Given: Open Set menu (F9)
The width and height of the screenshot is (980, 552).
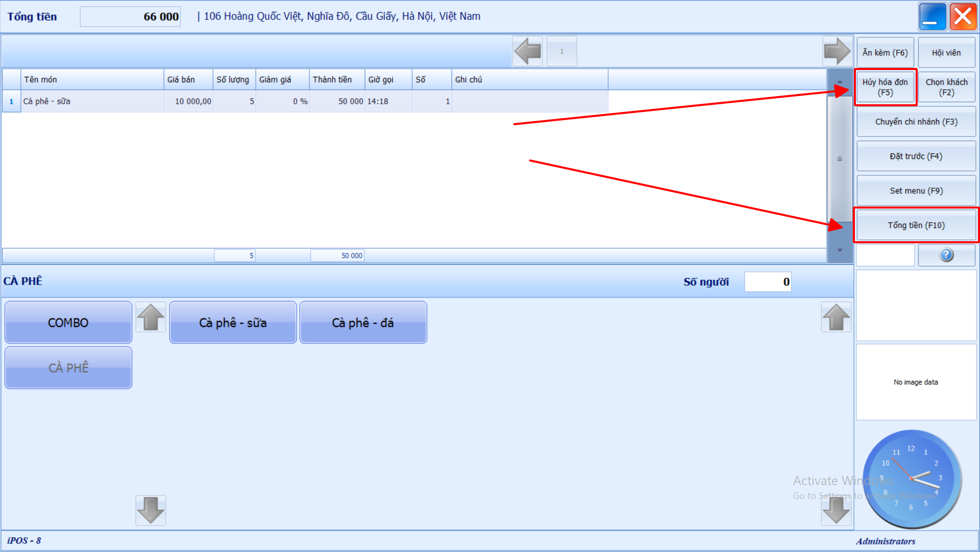Looking at the screenshot, I should click(x=916, y=191).
